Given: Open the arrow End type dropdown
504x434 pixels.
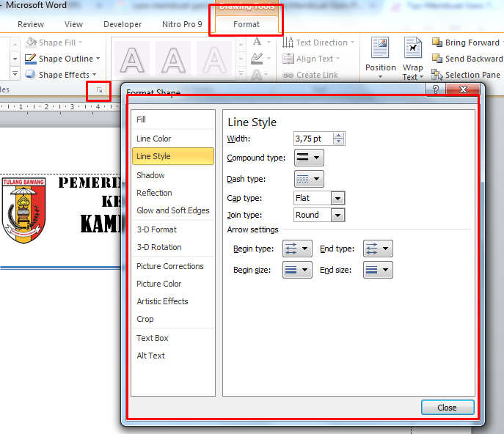Looking at the screenshot, I should 378,249.
